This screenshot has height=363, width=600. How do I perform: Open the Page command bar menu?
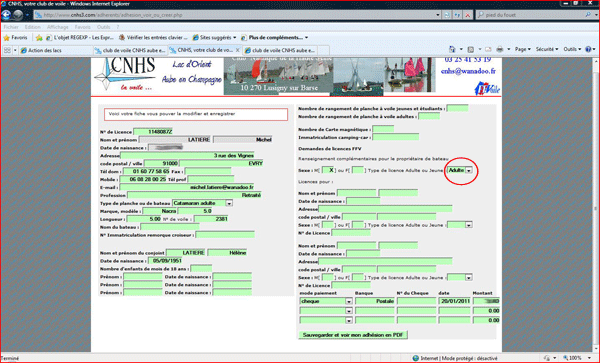pos(522,49)
